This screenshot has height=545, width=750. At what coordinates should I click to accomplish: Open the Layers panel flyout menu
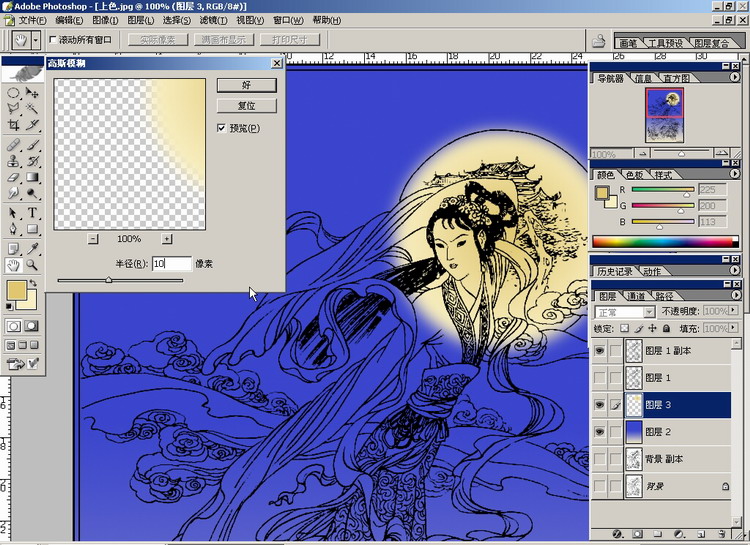(x=735, y=295)
